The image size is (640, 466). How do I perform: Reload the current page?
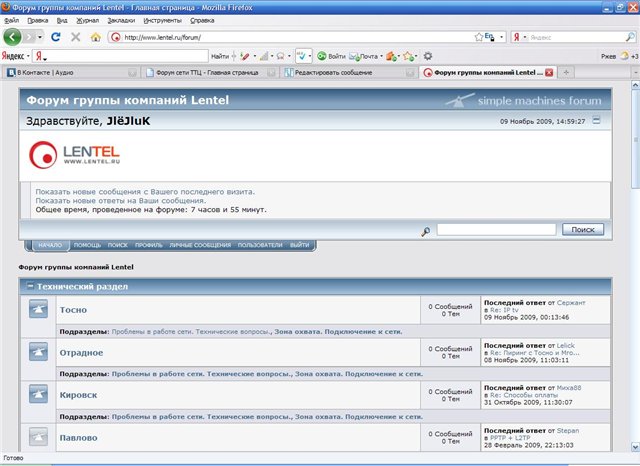56,37
